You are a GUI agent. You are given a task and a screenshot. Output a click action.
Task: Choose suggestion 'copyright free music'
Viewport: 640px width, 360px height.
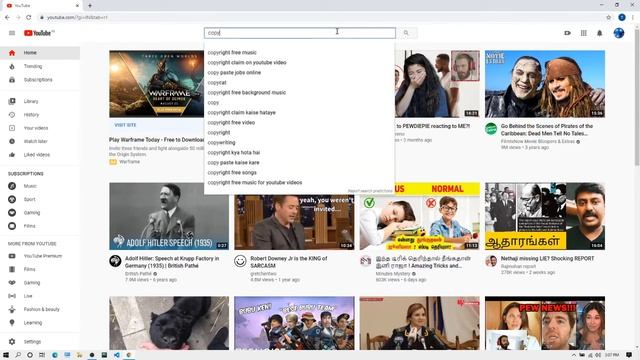pyautogui.click(x=299, y=53)
